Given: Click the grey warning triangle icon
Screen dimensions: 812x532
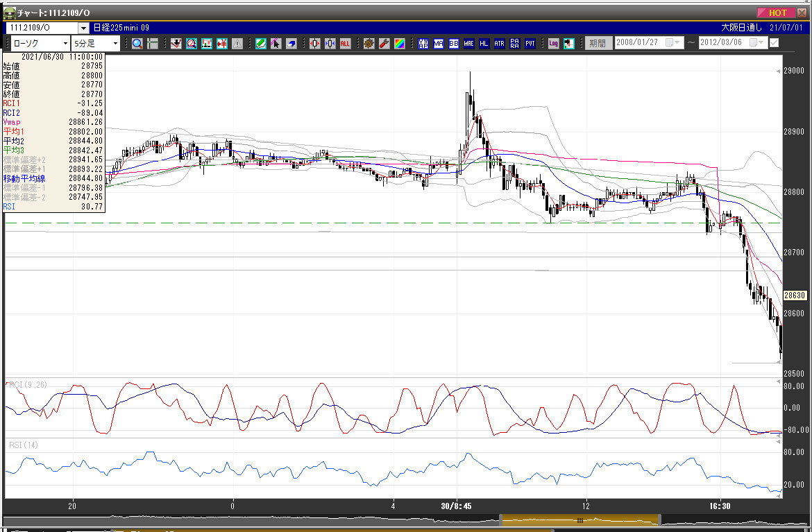Looking at the screenshot, I should (237, 44).
